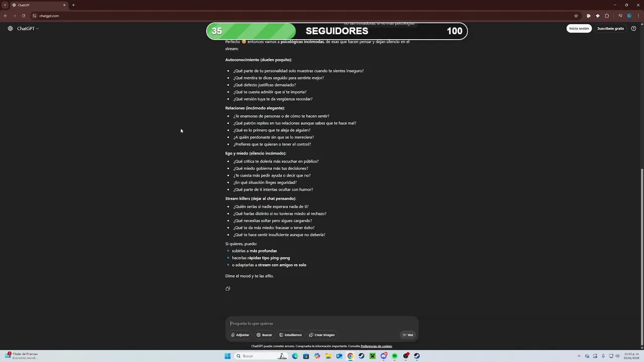Click the Suscríbete gratis button
Viewport: 644px width, 362px height.
[610, 29]
